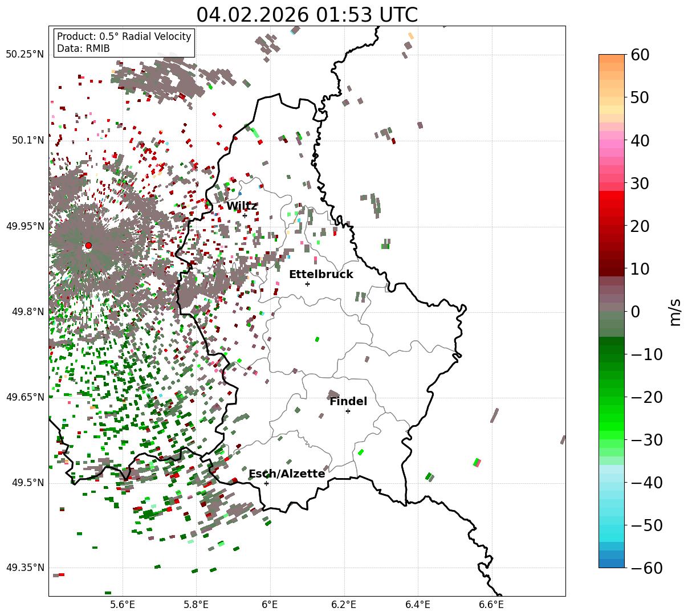Image resolution: width=688 pixels, height=616 pixels.
Task: Click the 5.8°E longitude label
Action: pyautogui.click(x=196, y=604)
